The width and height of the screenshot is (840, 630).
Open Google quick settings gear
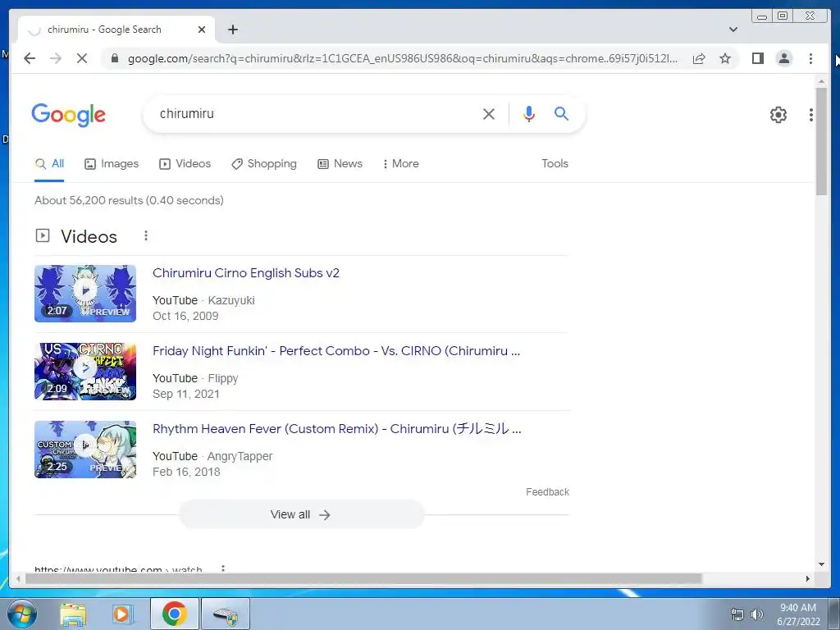tap(778, 115)
